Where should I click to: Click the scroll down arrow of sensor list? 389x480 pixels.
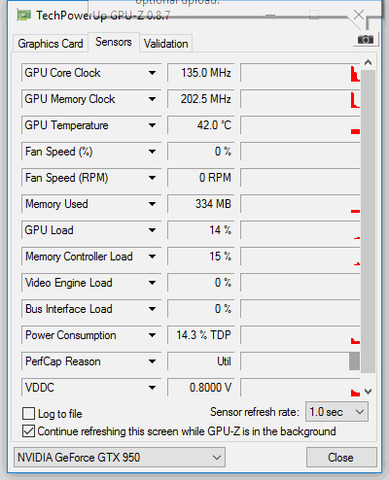click(x=368, y=391)
